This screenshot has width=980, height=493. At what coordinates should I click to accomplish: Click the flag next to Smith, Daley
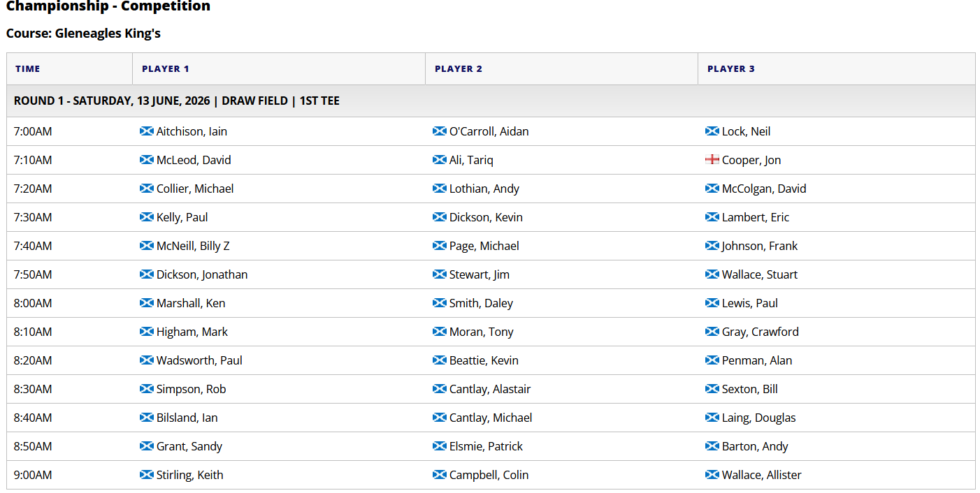pos(440,303)
